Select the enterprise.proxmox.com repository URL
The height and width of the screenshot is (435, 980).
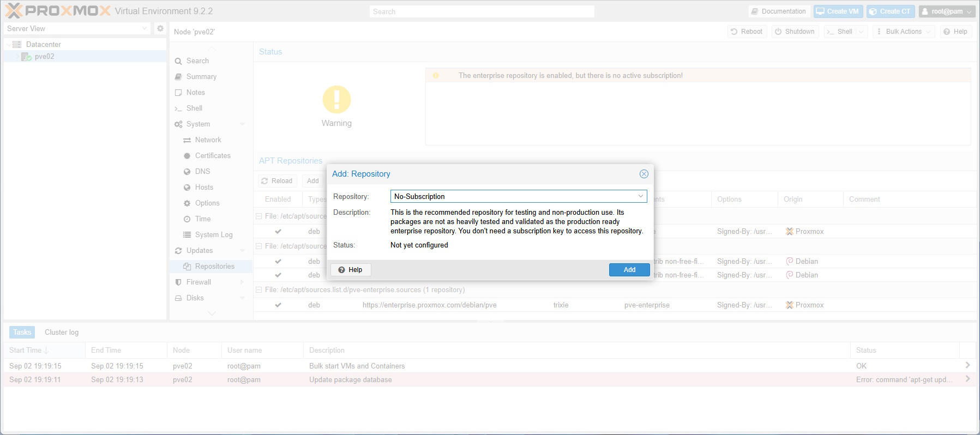429,305
